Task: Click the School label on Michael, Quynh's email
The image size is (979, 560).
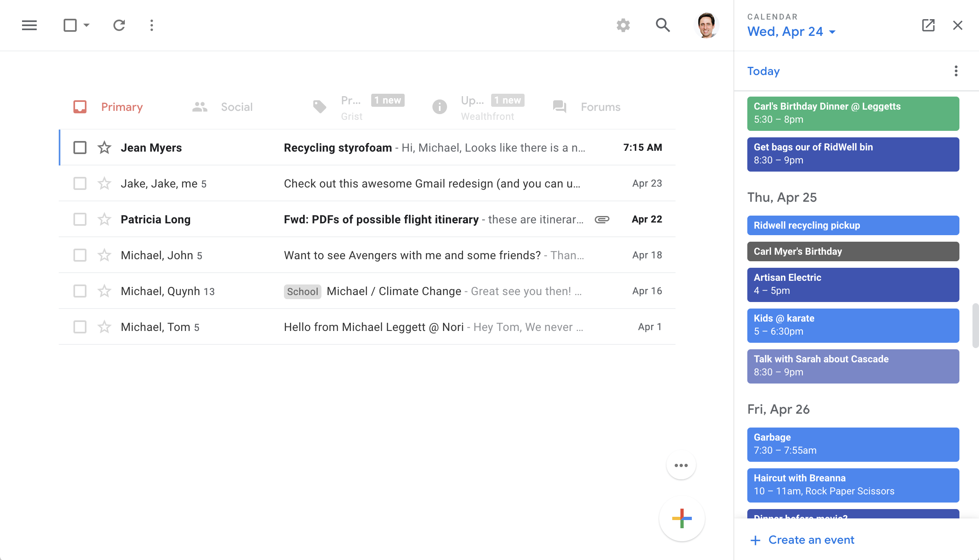Action: click(302, 291)
